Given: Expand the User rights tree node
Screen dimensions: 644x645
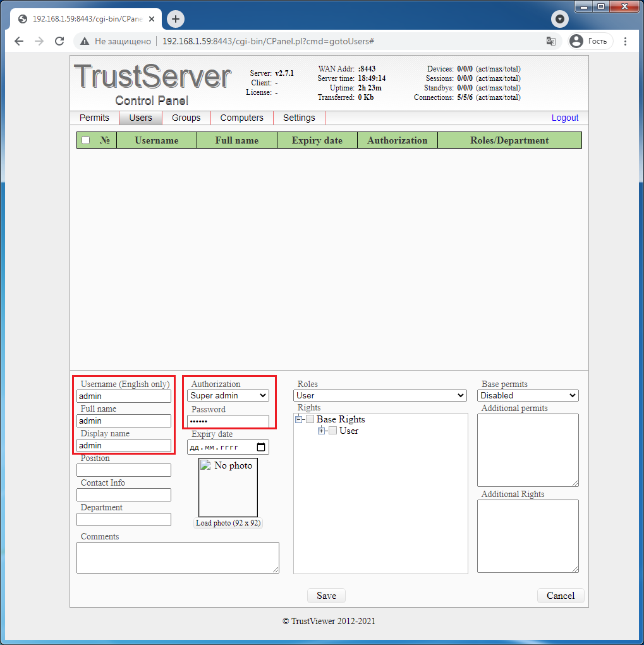Looking at the screenshot, I should point(322,431).
